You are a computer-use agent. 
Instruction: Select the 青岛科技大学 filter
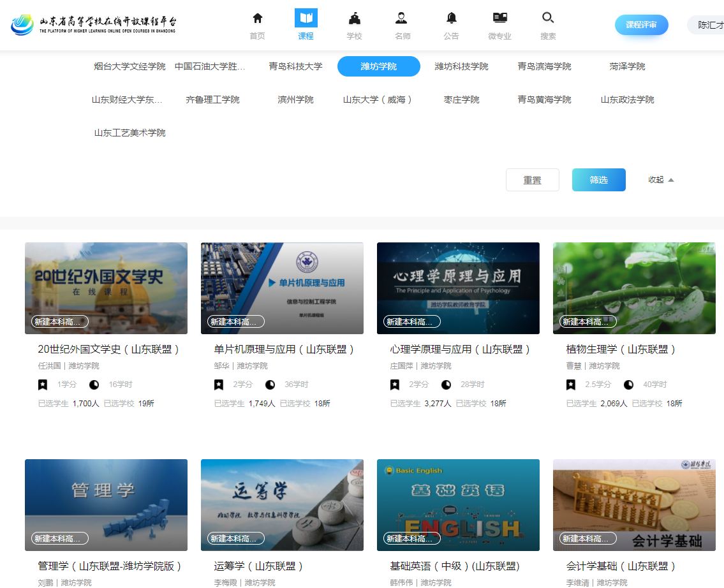point(295,66)
